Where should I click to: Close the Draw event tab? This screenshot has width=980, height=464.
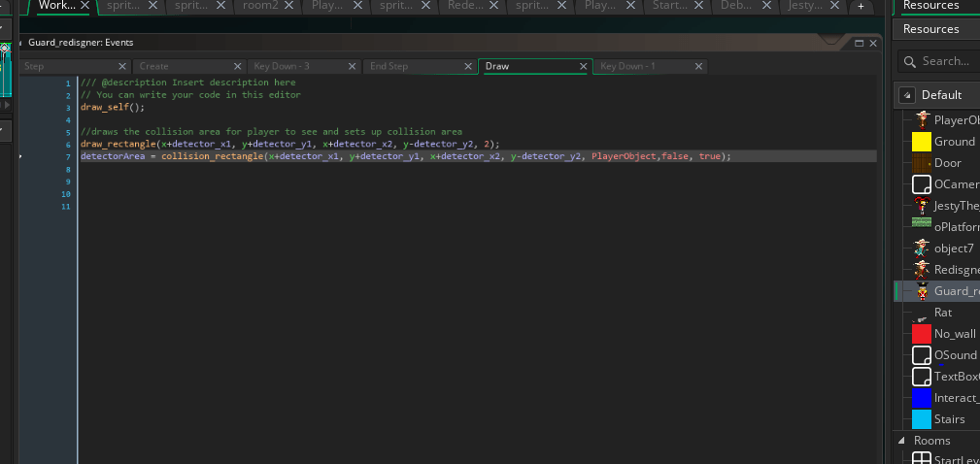583,66
